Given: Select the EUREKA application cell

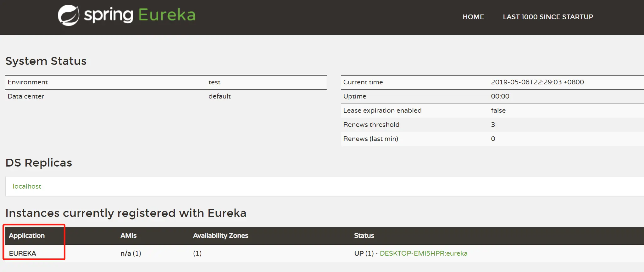Looking at the screenshot, I should tap(23, 253).
